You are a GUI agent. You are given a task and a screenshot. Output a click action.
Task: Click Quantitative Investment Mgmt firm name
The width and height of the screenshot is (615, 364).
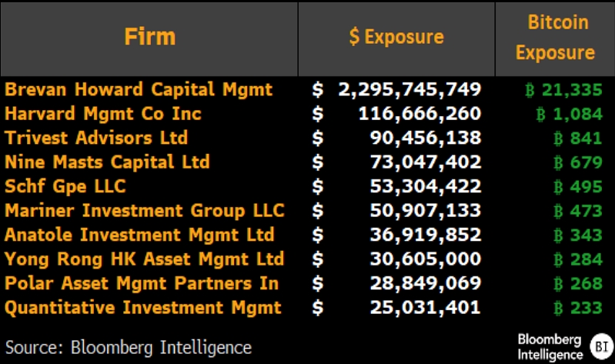pyautogui.click(x=142, y=308)
